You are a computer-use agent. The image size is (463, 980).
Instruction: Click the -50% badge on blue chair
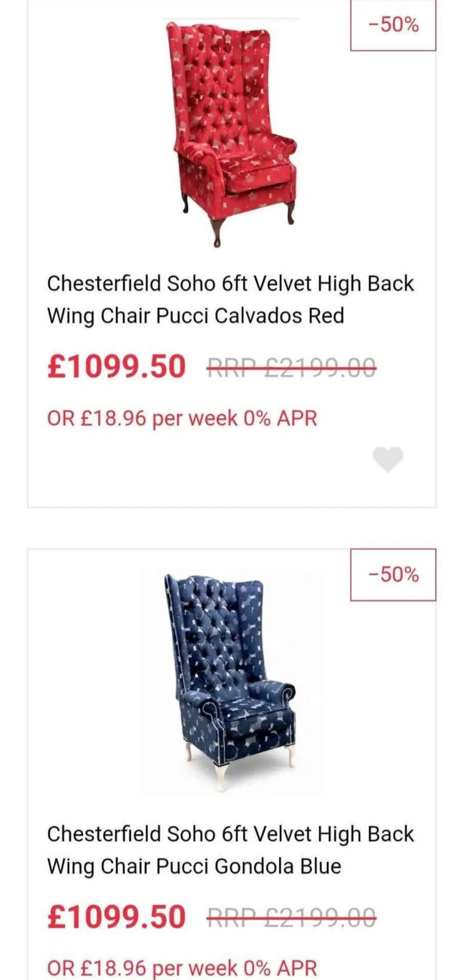click(x=393, y=574)
